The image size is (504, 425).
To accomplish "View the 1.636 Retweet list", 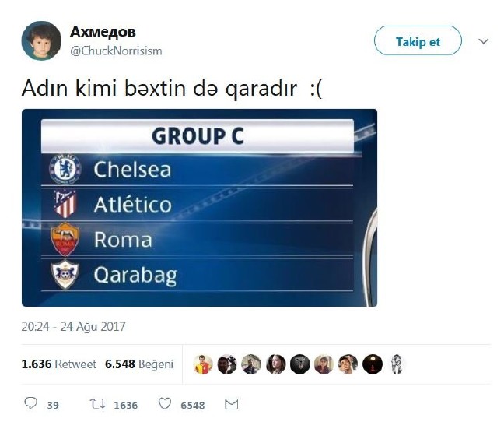I will click(59, 364).
